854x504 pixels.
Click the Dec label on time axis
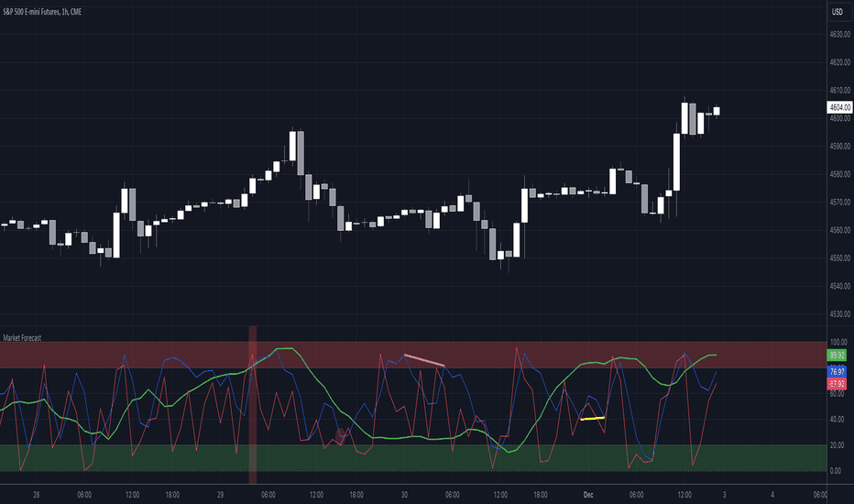[x=588, y=495]
